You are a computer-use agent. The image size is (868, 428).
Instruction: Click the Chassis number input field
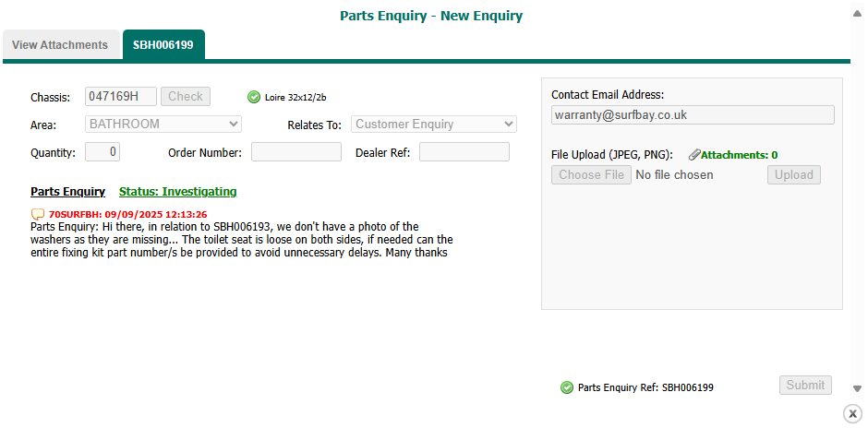pyautogui.click(x=120, y=96)
